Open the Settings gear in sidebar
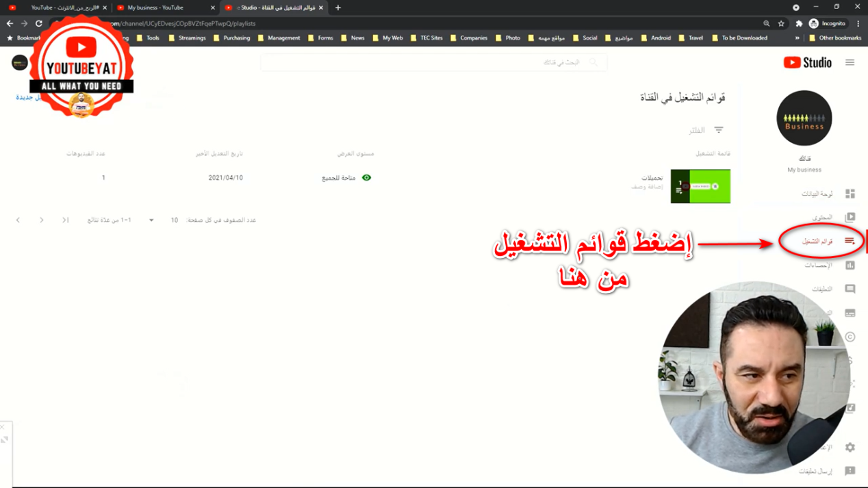868x488 pixels. tap(850, 447)
